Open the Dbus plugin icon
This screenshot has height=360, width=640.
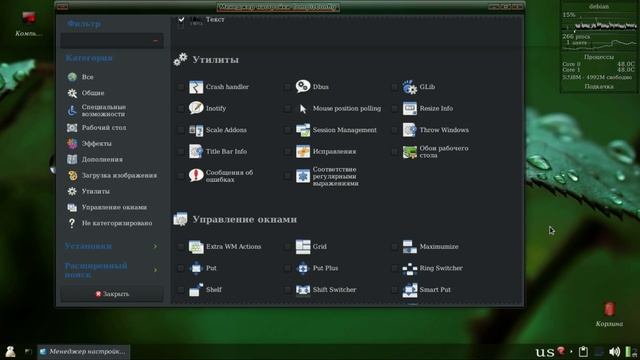pos(303,87)
